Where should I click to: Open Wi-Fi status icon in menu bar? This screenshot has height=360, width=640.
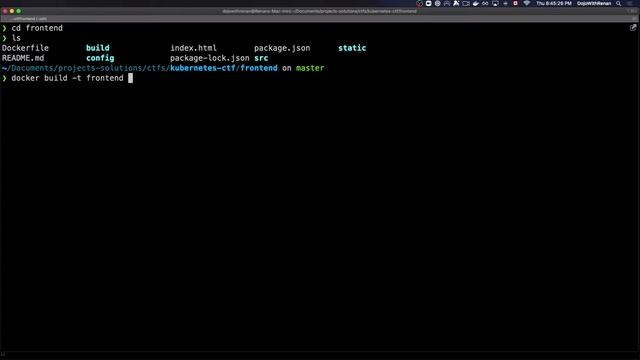coord(527,3)
